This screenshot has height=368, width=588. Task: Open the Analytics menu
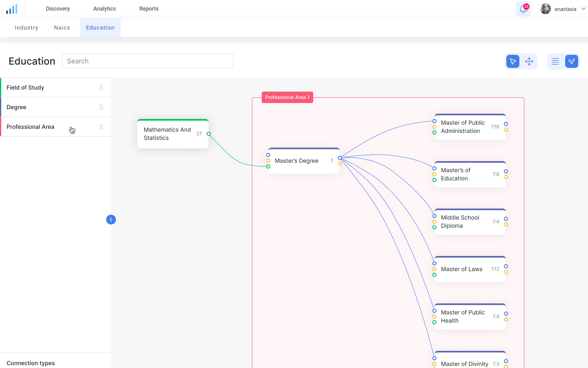coord(105,9)
